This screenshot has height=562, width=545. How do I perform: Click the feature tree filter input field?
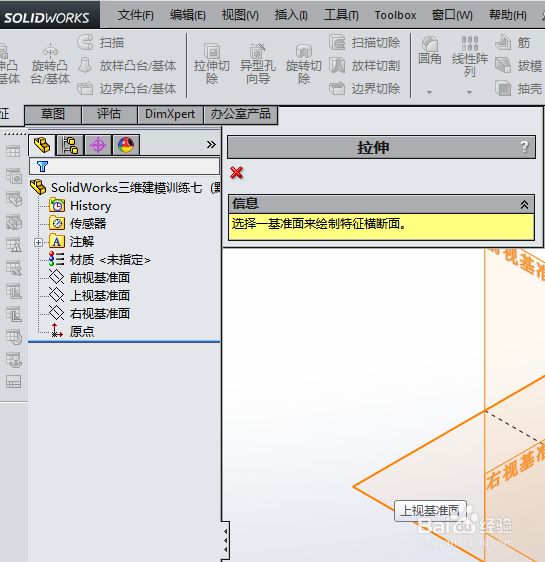coord(124,166)
